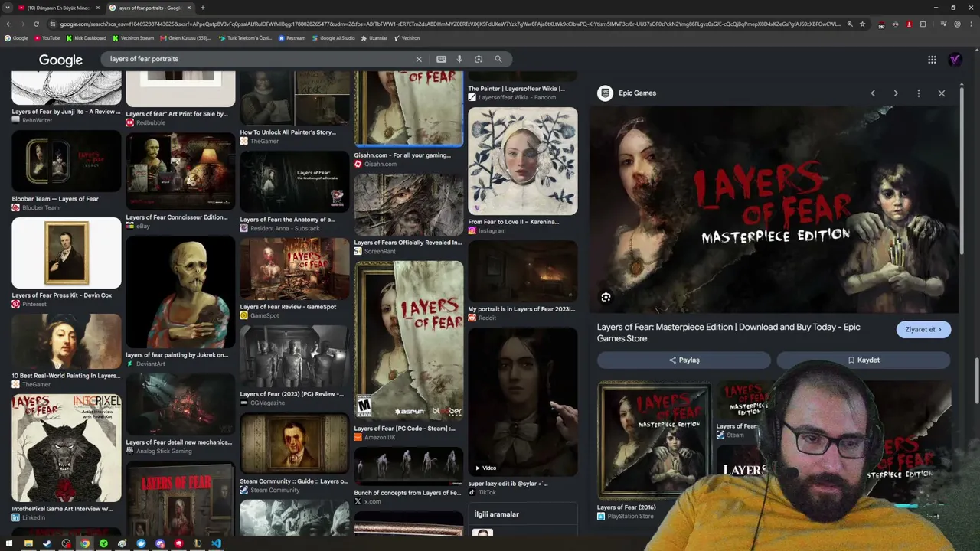Viewport: 980px width, 551px height.
Task: Go to the next image in preview panel
Action: (896, 93)
